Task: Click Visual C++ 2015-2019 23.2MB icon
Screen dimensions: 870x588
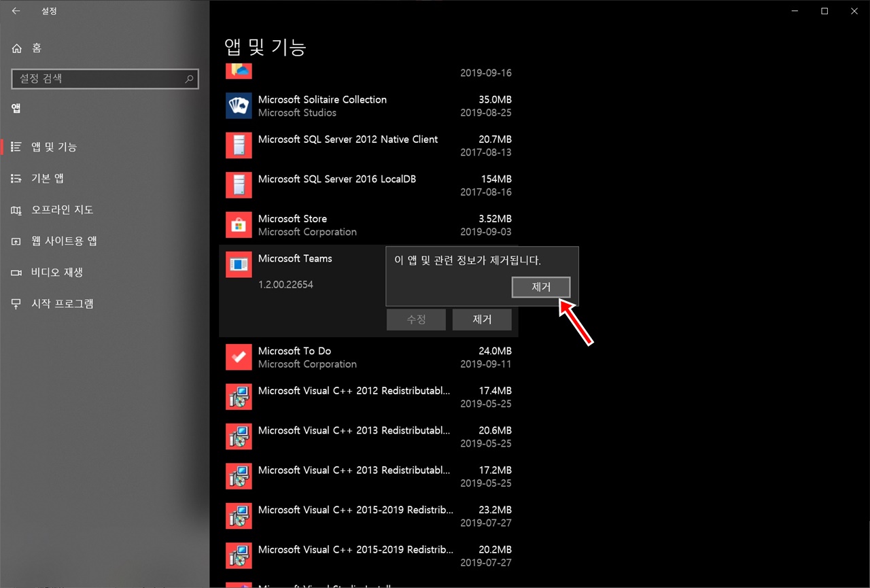Action: [239, 517]
